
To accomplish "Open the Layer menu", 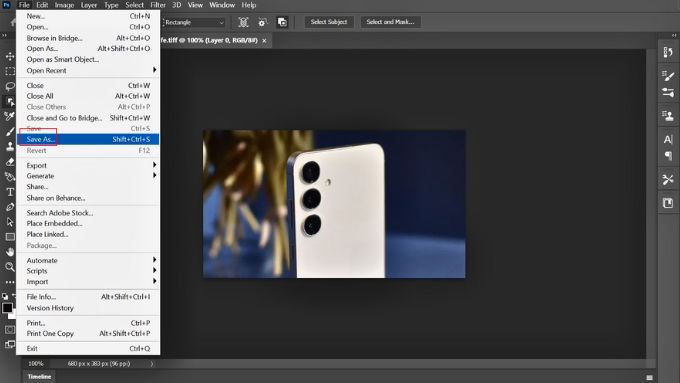I will tap(89, 5).
